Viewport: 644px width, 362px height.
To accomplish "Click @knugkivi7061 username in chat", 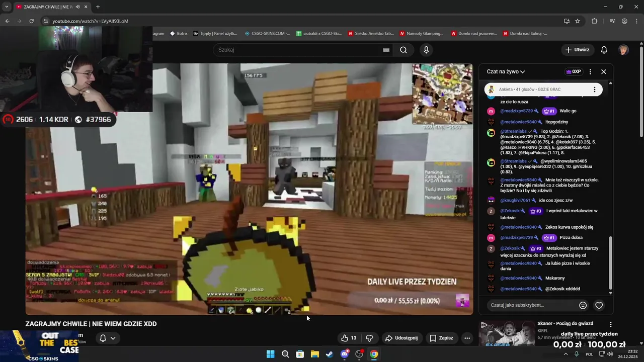I will click(515, 200).
